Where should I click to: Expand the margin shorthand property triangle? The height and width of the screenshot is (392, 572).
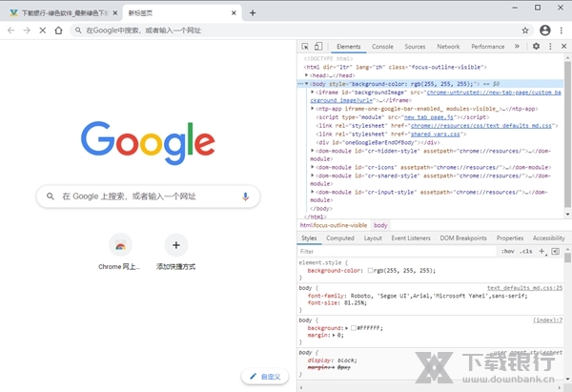tap(334, 335)
